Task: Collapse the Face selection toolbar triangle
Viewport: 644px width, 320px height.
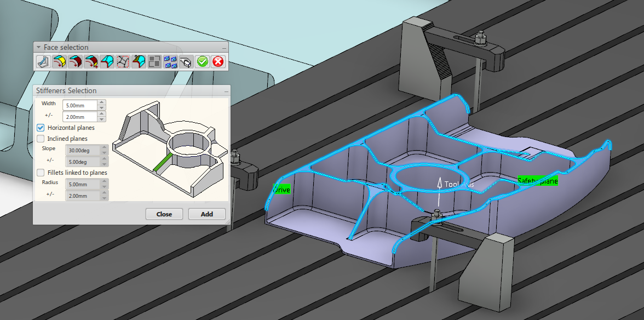Action: click(x=39, y=48)
